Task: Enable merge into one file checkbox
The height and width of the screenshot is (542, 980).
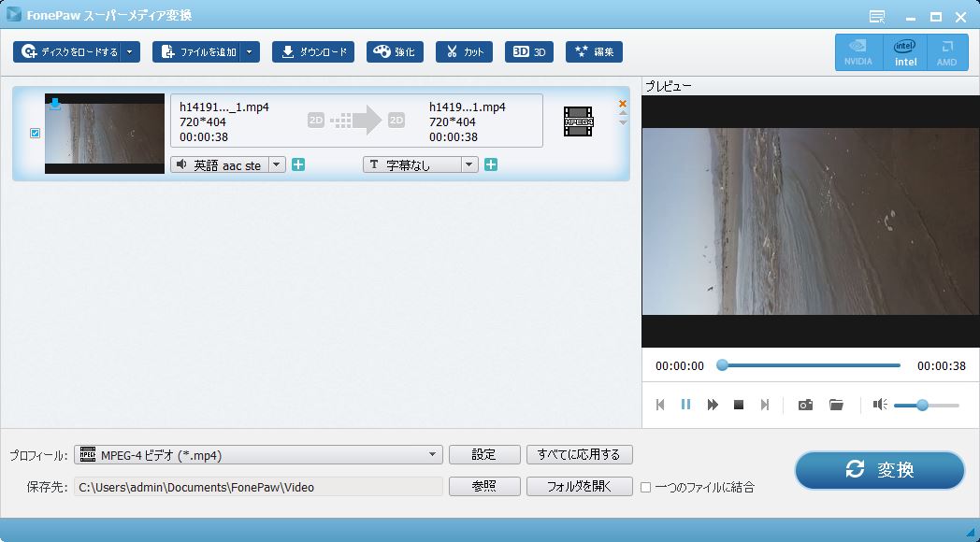Action: click(x=645, y=487)
